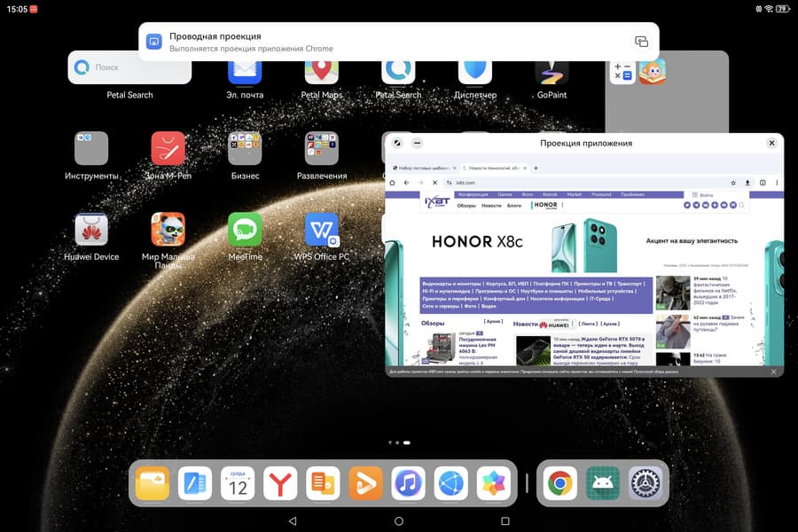Launch the Music app in the dock
Image resolution: width=798 pixels, height=532 pixels.
coord(408,483)
